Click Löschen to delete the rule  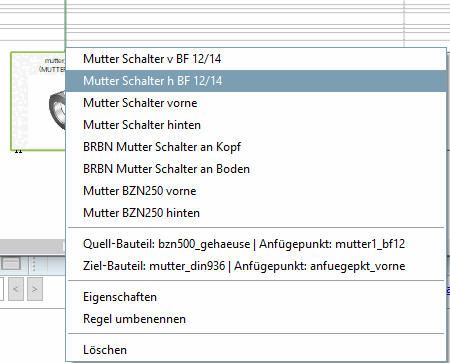tap(256, 350)
